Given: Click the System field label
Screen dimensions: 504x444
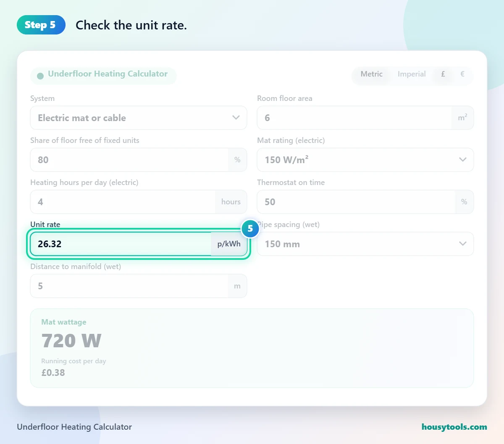Looking at the screenshot, I should point(42,98).
